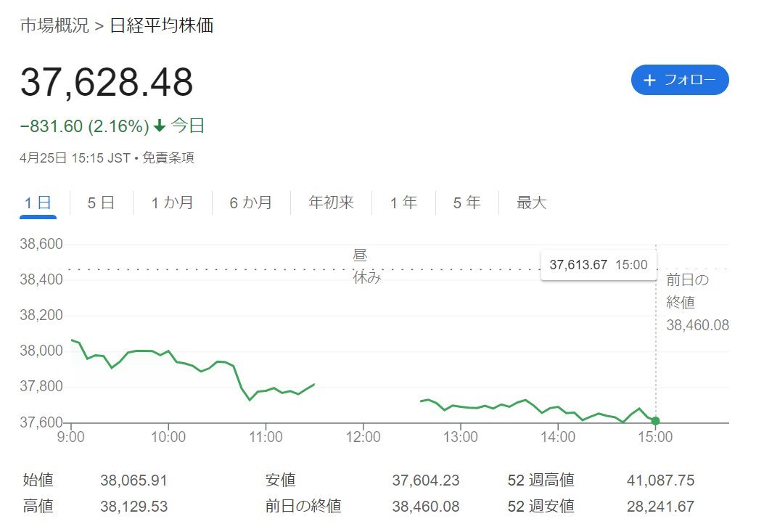Select the 最大 range tab

click(x=532, y=202)
